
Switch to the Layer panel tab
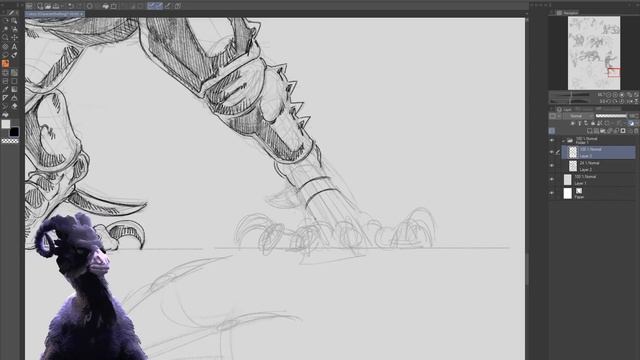(x=565, y=109)
